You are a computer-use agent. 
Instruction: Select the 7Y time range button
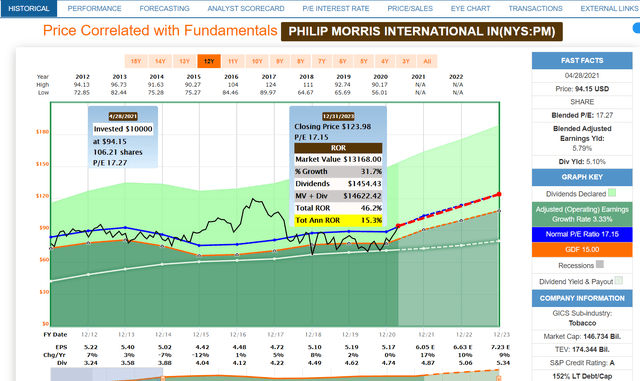pos(322,61)
